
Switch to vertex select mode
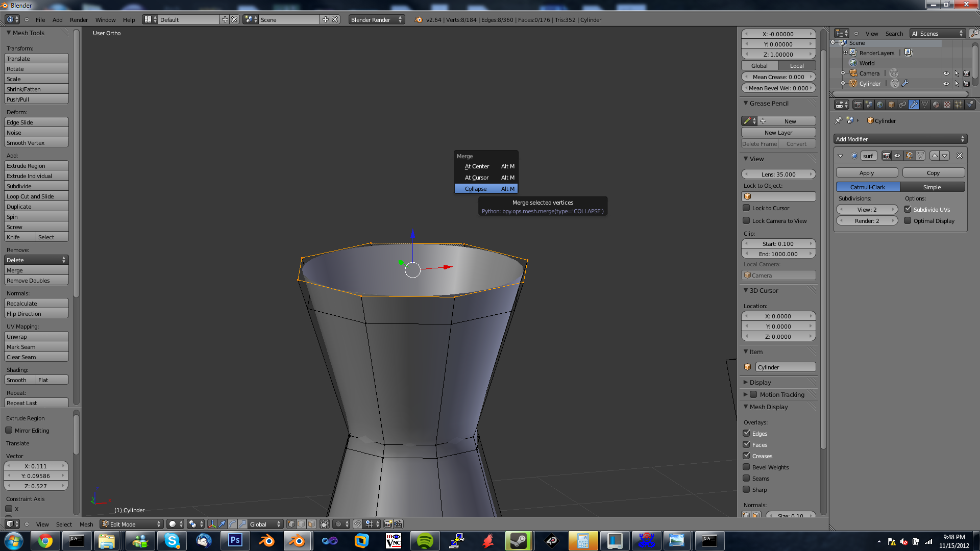click(291, 524)
